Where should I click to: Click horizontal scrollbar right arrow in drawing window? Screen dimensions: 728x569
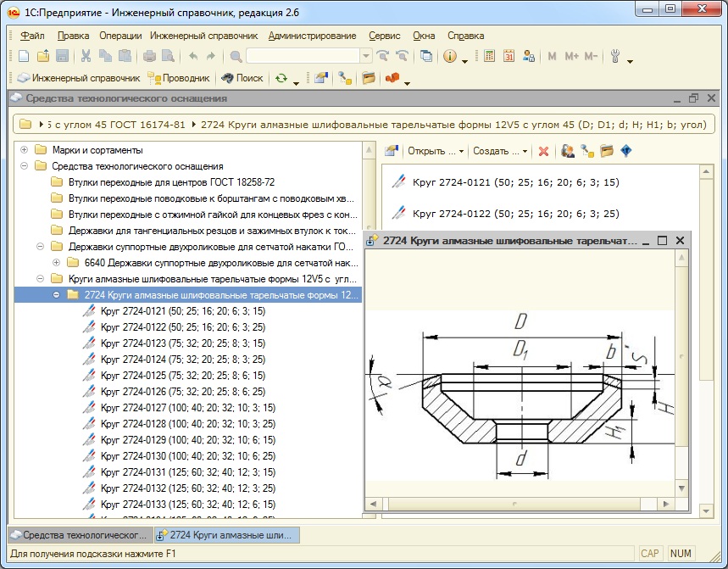(666, 504)
